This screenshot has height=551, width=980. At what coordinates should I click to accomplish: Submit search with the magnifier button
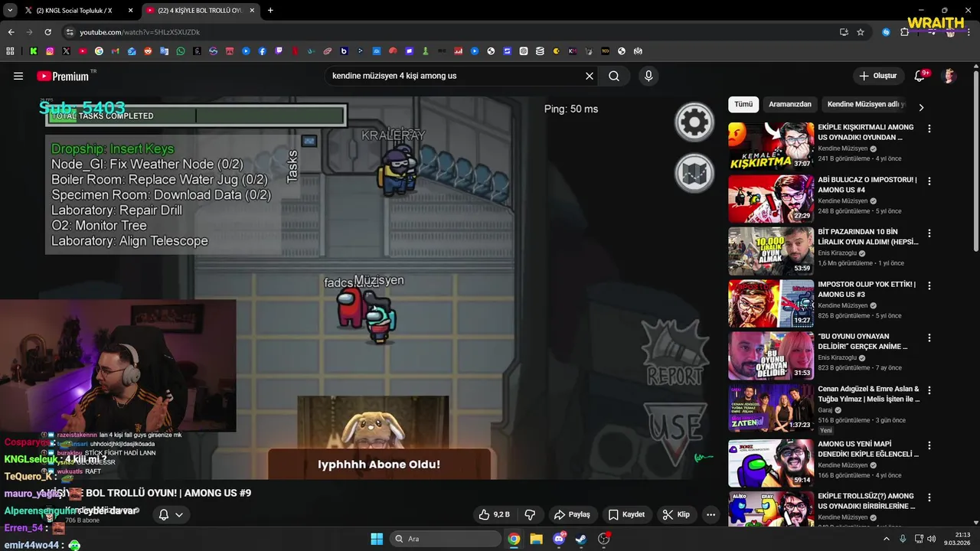614,76
